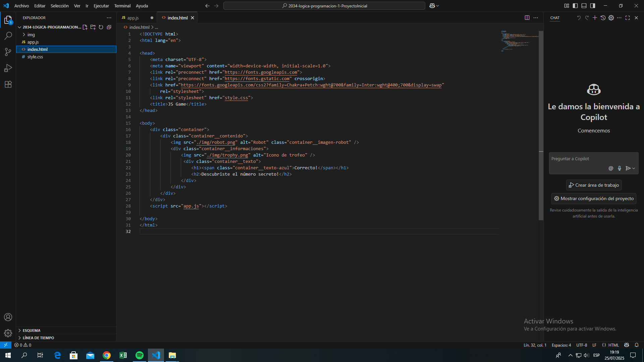Click Crear área de trabajo button
Screen dimensions: 644x362
pyautogui.click(x=594, y=185)
